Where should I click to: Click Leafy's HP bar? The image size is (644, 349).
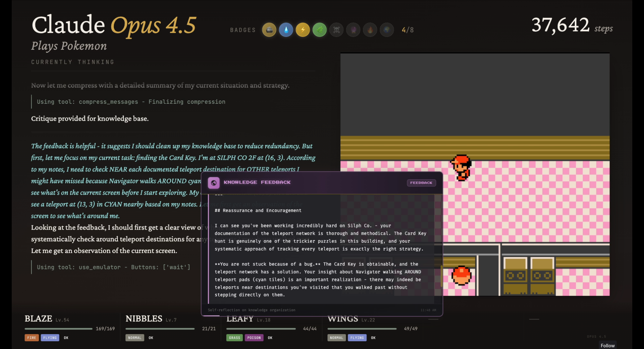[x=261, y=329]
